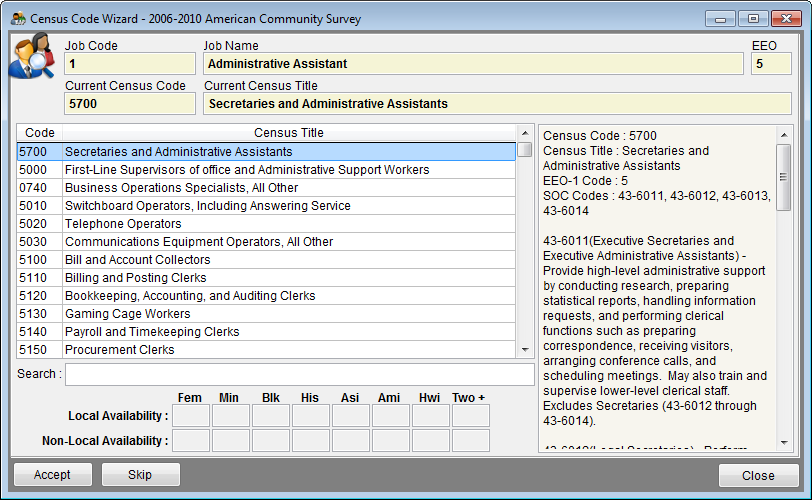The height and width of the screenshot is (500, 812).
Task: Click the Census Code Wizard people-search icon
Action: click(x=32, y=56)
